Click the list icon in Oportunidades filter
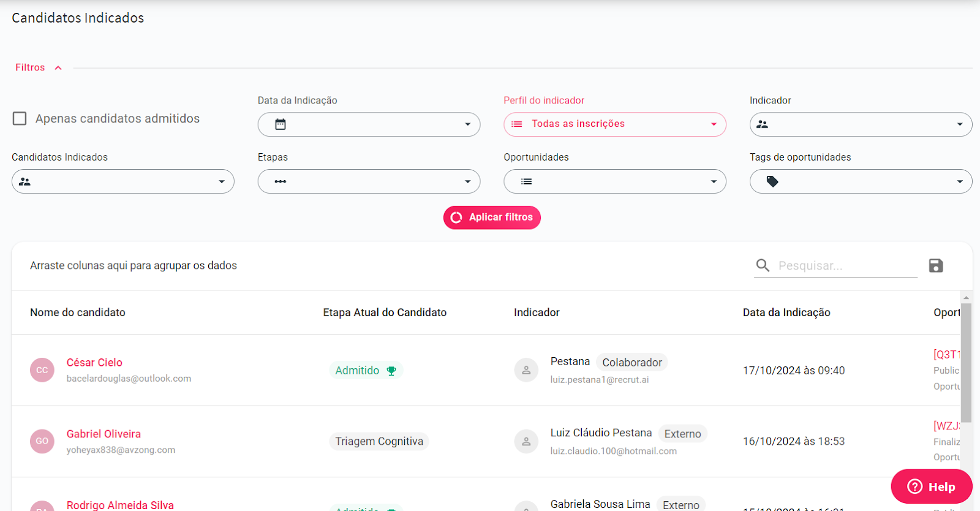This screenshot has width=980, height=511. (x=526, y=181)
